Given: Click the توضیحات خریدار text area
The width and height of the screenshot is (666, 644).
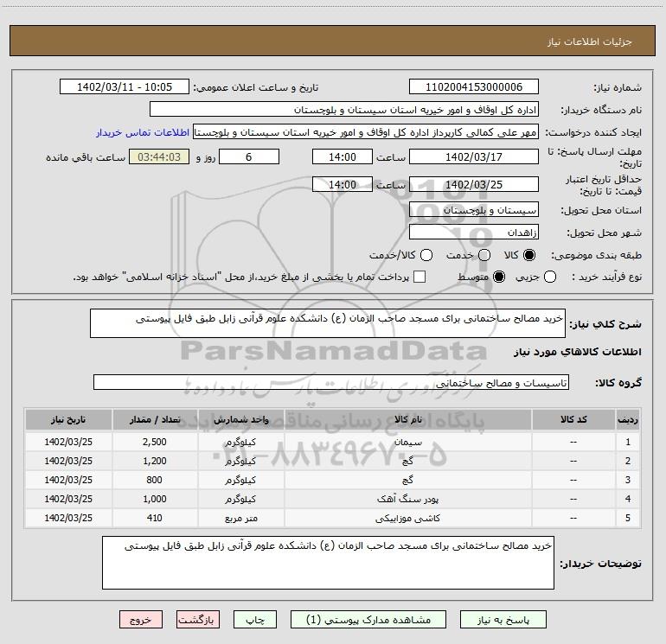Looking at the screenshot, I should pos(328,563).
